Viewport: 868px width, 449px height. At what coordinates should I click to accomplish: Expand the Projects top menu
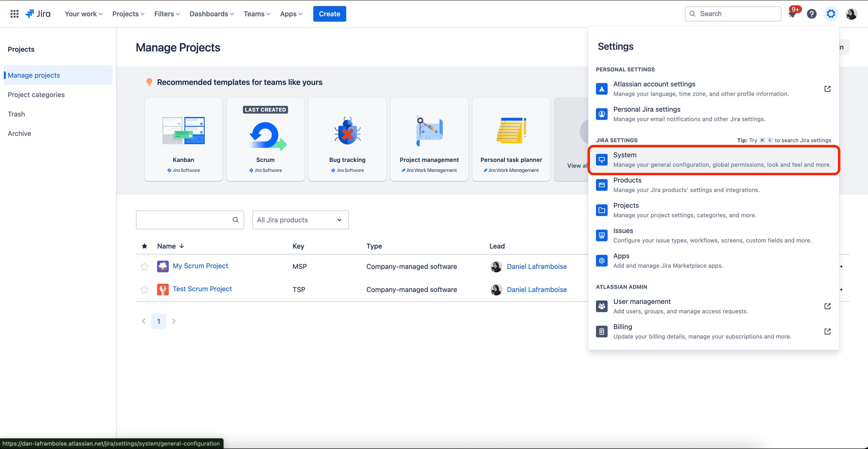(128, 14)
